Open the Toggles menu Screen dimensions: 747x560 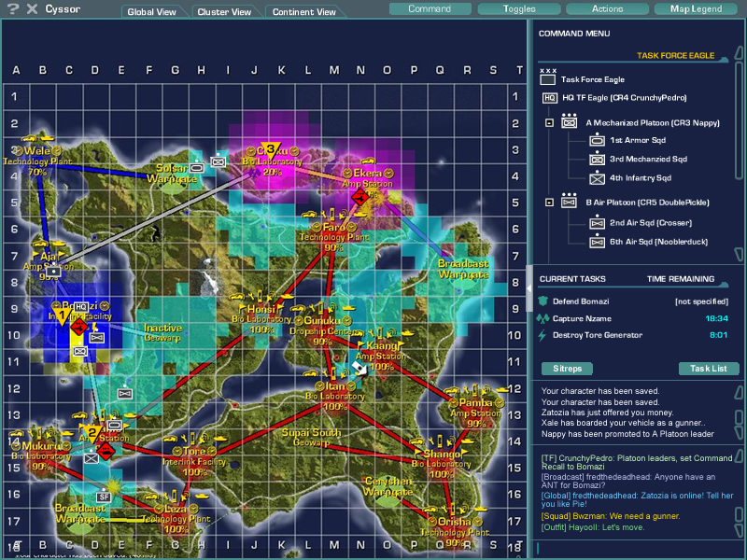click(519, 8)
